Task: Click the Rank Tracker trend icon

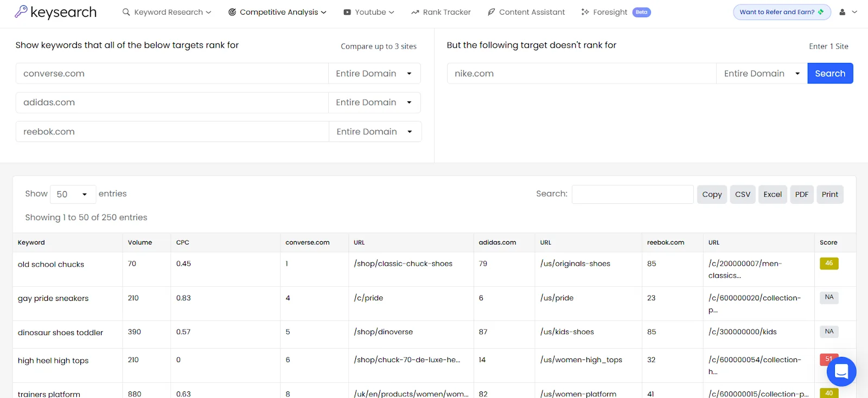Action: pos(415,12)
